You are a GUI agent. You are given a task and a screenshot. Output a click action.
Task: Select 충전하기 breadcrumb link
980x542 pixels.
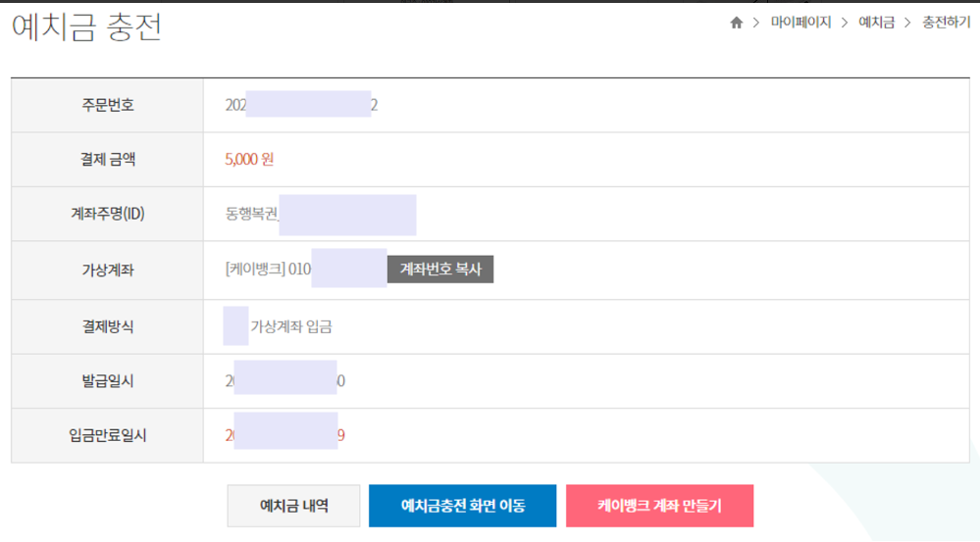[x=947, y=23]
